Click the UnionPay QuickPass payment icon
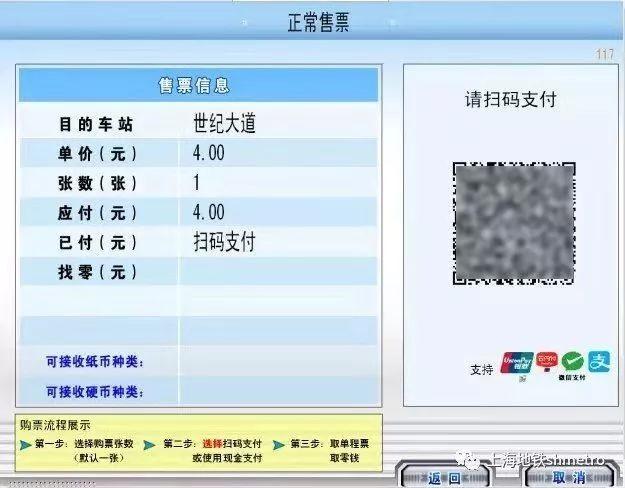The height and width of the screenshot is (488, 625). pos(517,362)
